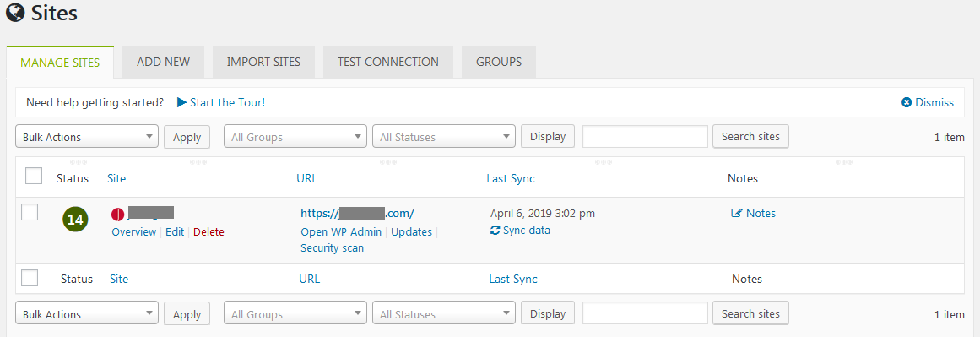Image resolution: width=980 pixels, height=337 pixels.
Task: Click the play icon for Start the Tour
Action: 181,102
